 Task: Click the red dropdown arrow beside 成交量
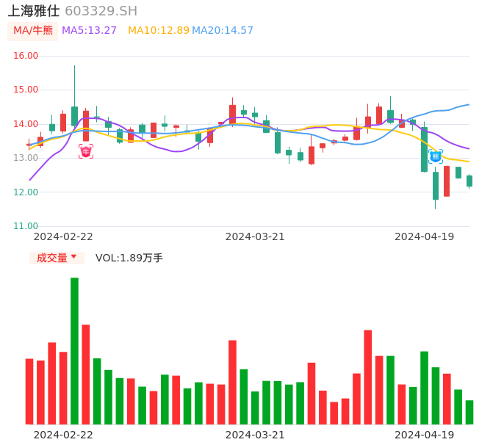(73, 257)
